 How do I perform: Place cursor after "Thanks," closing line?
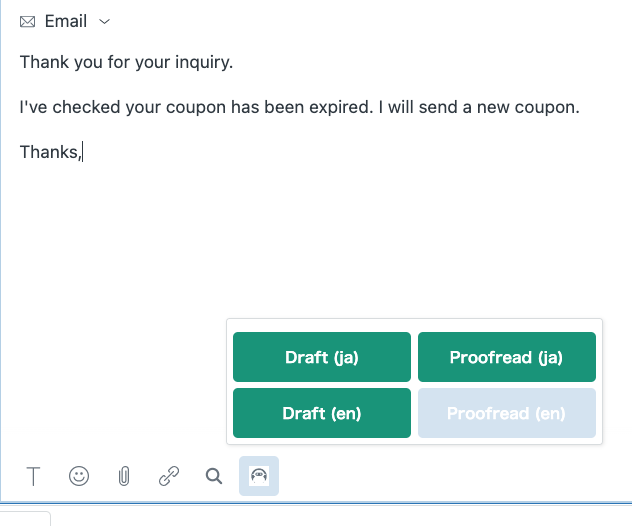(x=82, y=152)
